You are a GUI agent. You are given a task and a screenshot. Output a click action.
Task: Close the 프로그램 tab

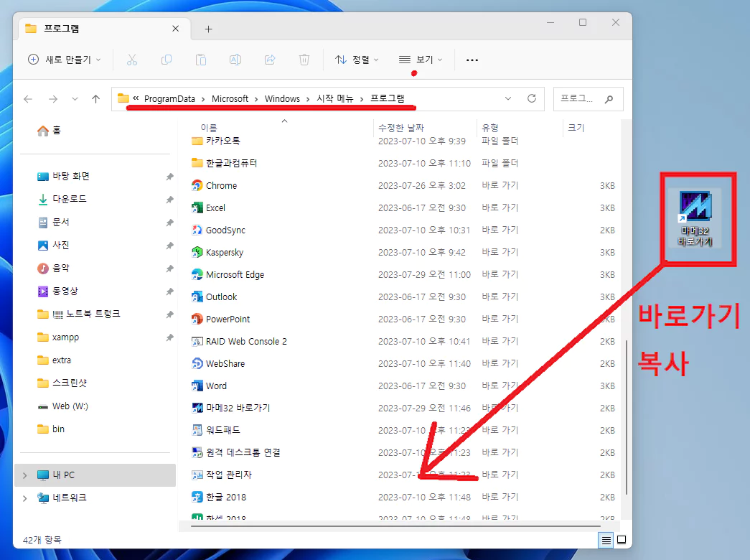(x=176, y=29)
